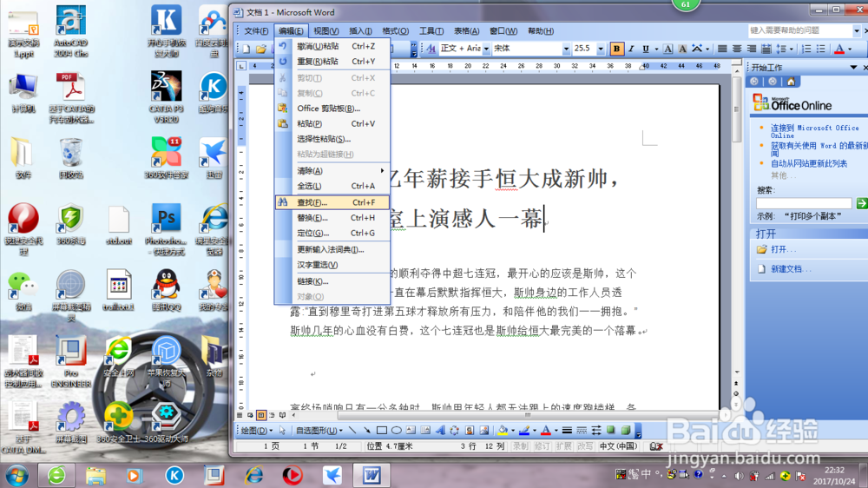
Task: Choose dash style icon
Action: 582,431
